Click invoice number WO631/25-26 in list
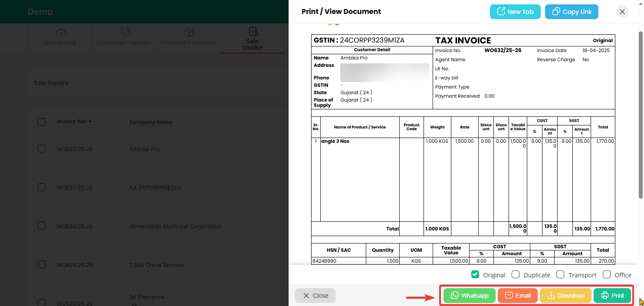Image resolution: width=644 pixels, height=306 pixels. [75, 188]
